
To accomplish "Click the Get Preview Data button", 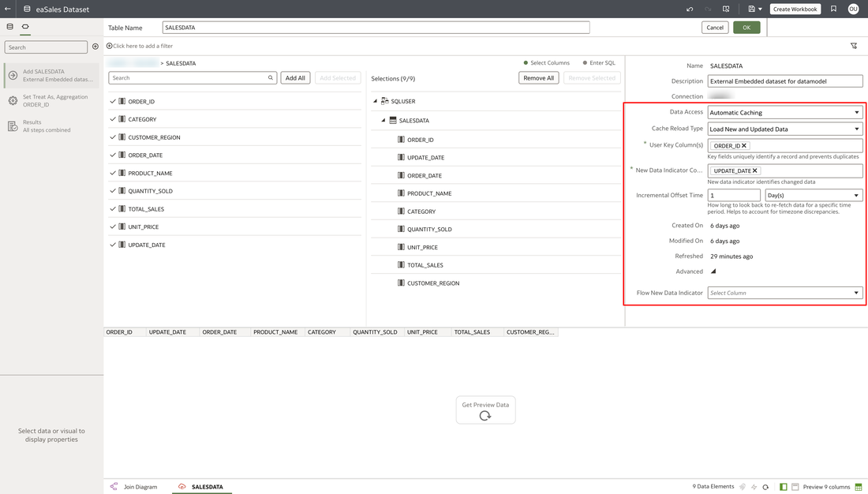I will pos(485,410).
